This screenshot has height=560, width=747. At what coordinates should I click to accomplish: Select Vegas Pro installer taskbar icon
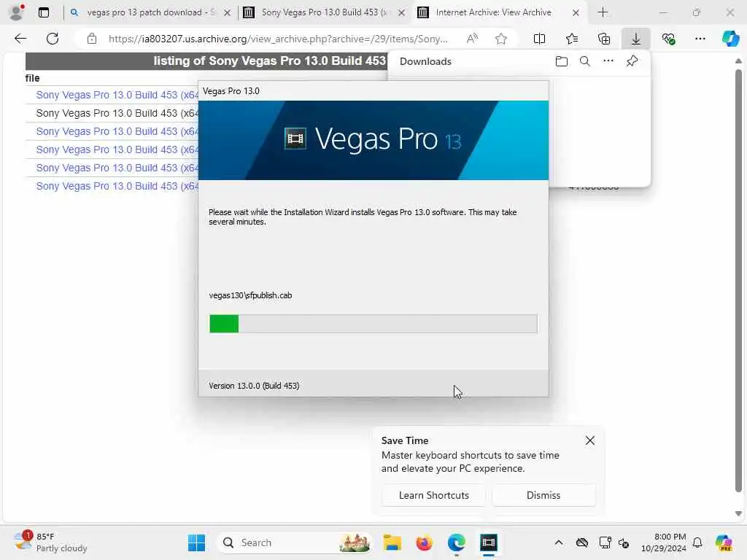(x=488, y=542)
